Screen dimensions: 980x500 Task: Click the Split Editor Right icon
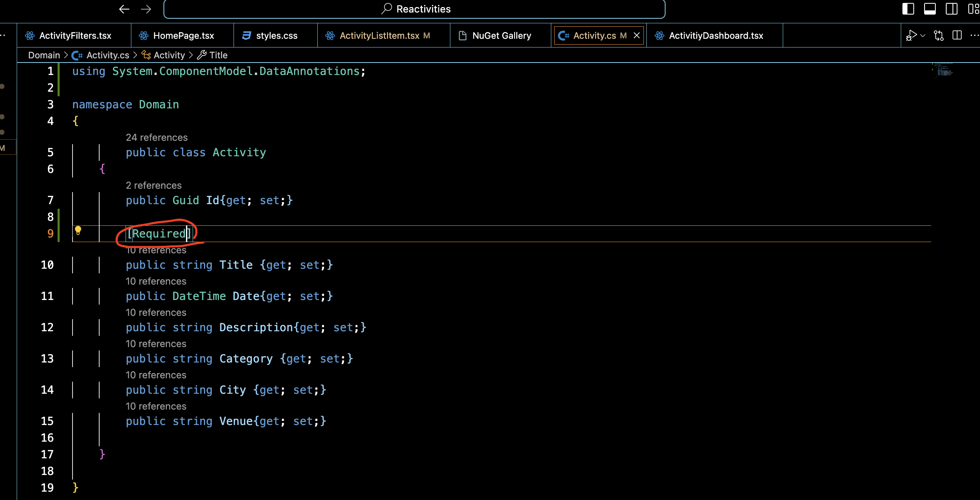pyautogui.click(x=957, y=35)
